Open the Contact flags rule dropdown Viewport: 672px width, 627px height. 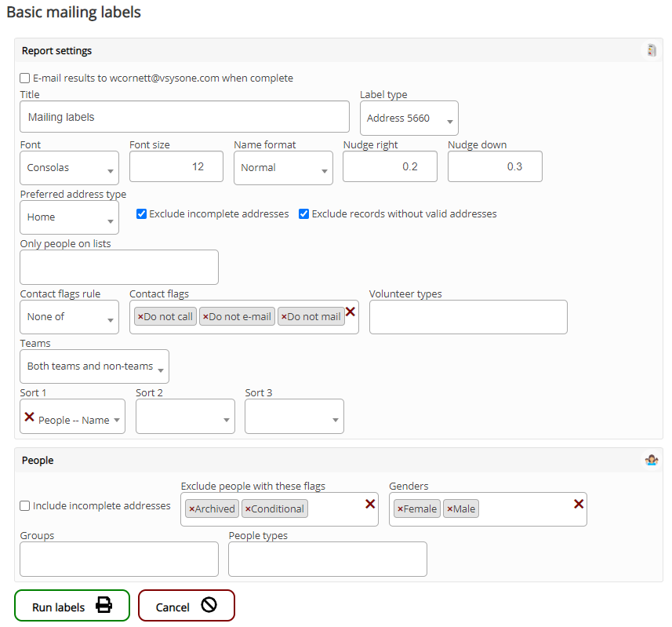[69, 317]
